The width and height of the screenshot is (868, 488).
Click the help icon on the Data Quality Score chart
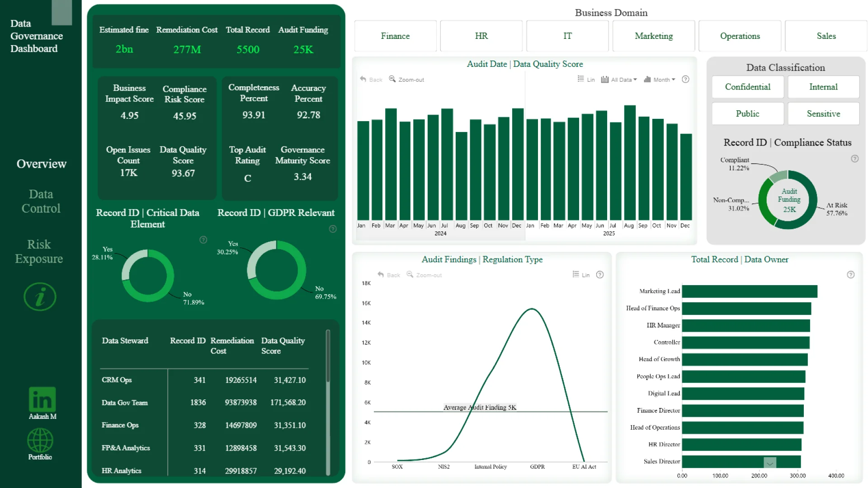click(685, 80)
